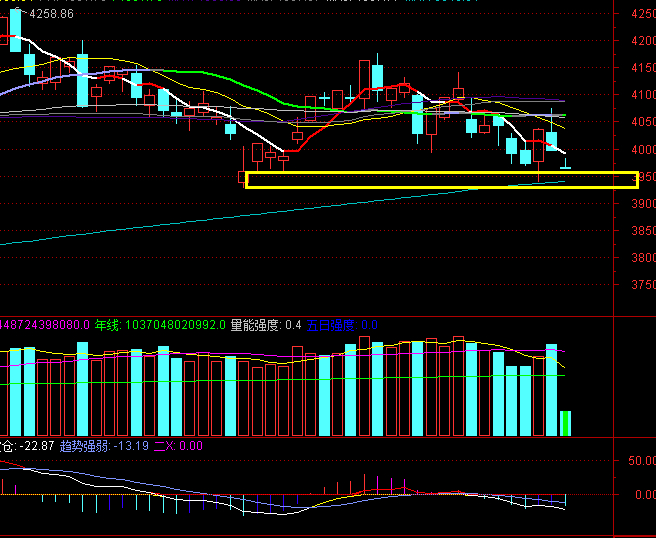Click the 50.00 oscillator axis label
Viewport: 656px width, 538px height.
pyautogui.click(x=642, y=461)
